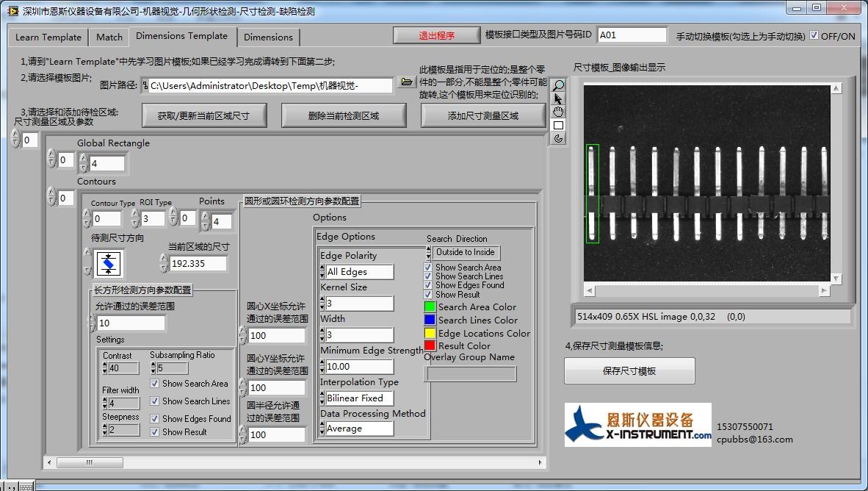The image size is (868, 491).
Task: Switch to the Match tab
Action: pos(109,37)
